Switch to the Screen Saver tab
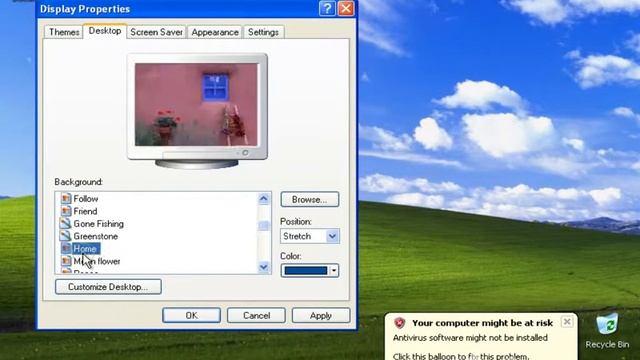This screenshot has width=640, height=360. 156,32
